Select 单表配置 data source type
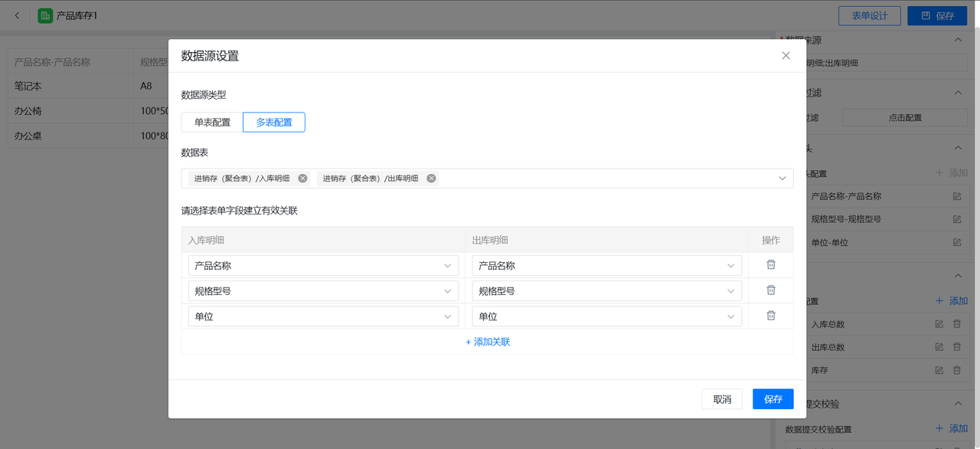The width and height of the screenshot is (980, 449). pyautogui.click(x=212, y=123)
